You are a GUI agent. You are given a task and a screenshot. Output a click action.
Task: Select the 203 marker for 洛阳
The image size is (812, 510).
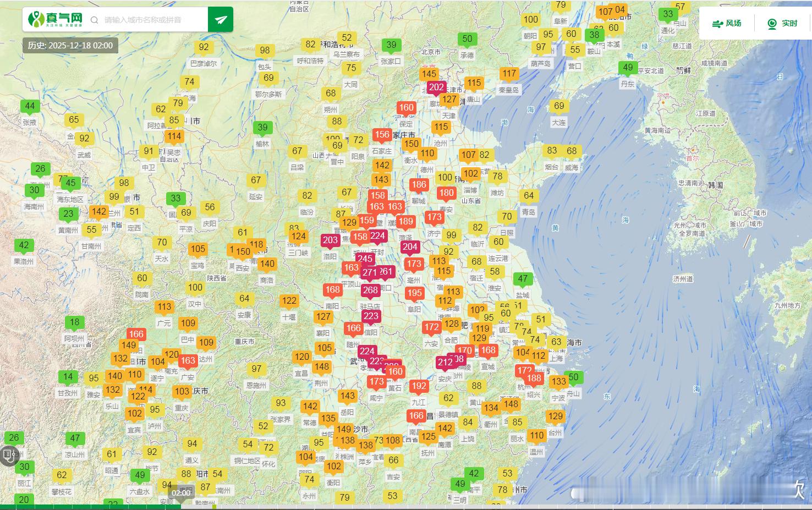point(330,240)
